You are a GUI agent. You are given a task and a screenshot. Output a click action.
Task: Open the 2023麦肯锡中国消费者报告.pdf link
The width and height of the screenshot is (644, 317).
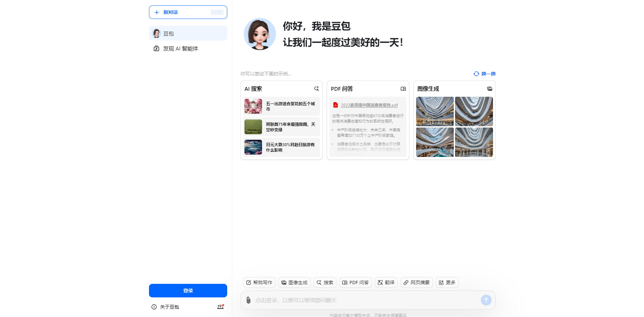pos(369,105)
